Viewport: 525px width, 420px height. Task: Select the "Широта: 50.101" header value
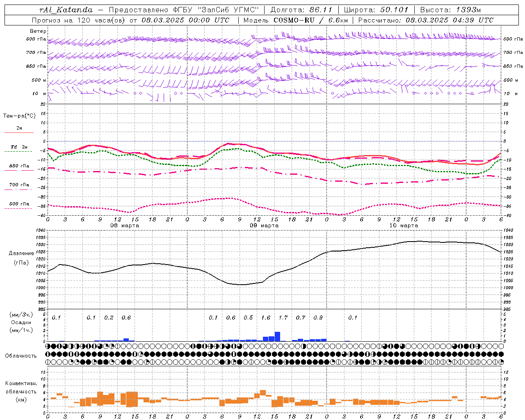[376, 10]
